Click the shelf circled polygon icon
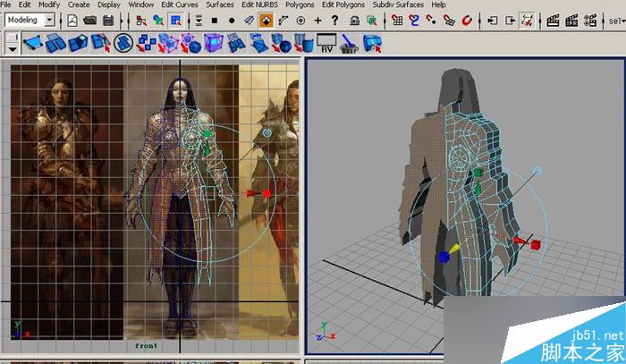 [x=123, y=43]
